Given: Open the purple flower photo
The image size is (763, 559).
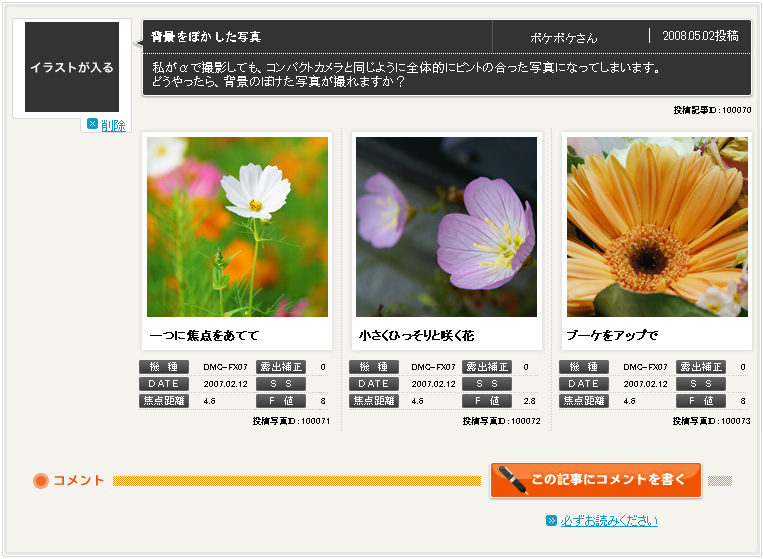Looking at the screenshot, I should [446, 227].
